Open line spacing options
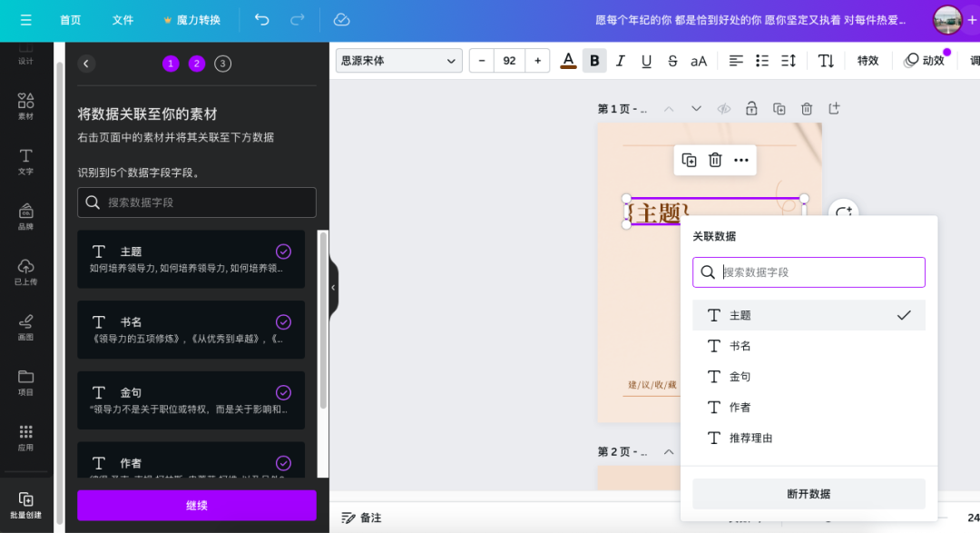980x533 pixels. 789,61
